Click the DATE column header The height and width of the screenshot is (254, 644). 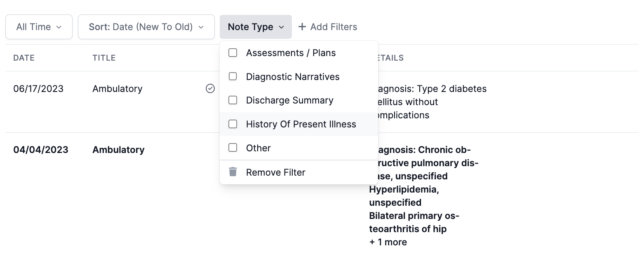[24, 58]
